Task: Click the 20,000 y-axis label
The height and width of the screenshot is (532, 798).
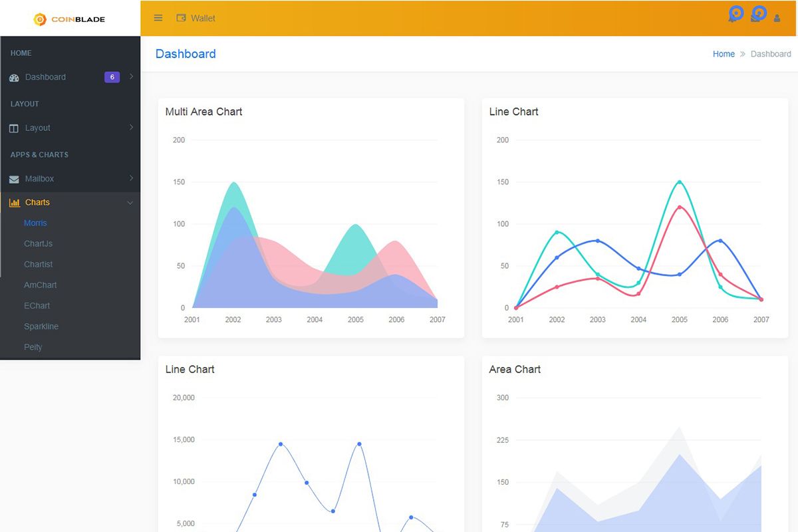Action: point(184,398)
